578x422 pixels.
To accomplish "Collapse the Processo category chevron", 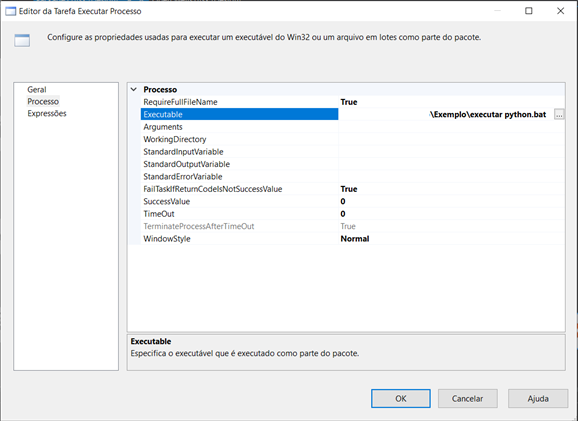I will [x=134, y=90].
